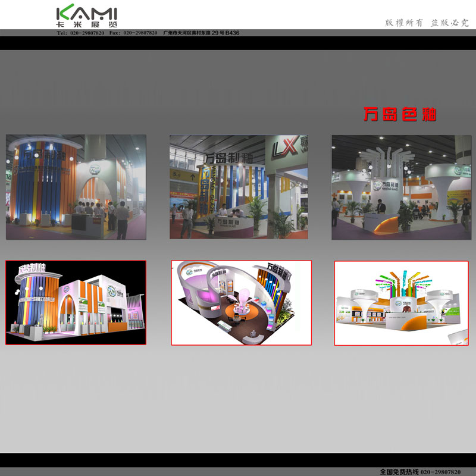Open the booth photo showing the LX sign

(238, 187)
